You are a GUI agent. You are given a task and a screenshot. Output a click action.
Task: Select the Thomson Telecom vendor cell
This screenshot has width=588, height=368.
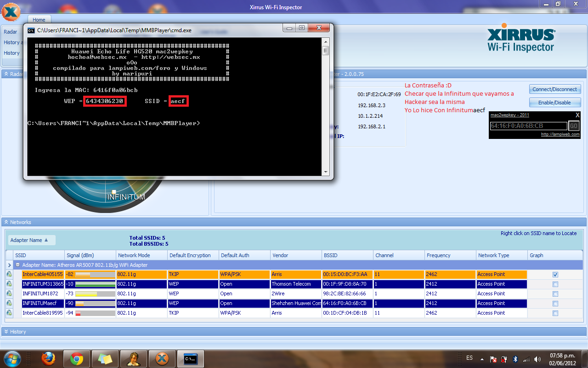coord(296,284)
